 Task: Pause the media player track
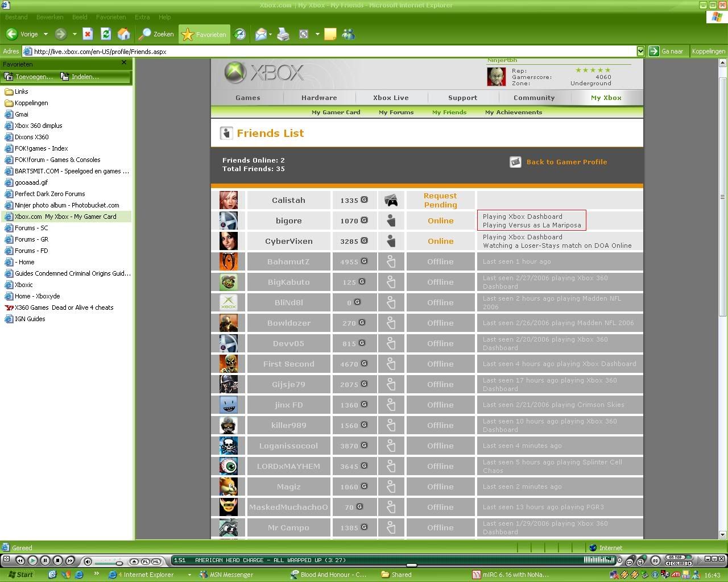45,560
